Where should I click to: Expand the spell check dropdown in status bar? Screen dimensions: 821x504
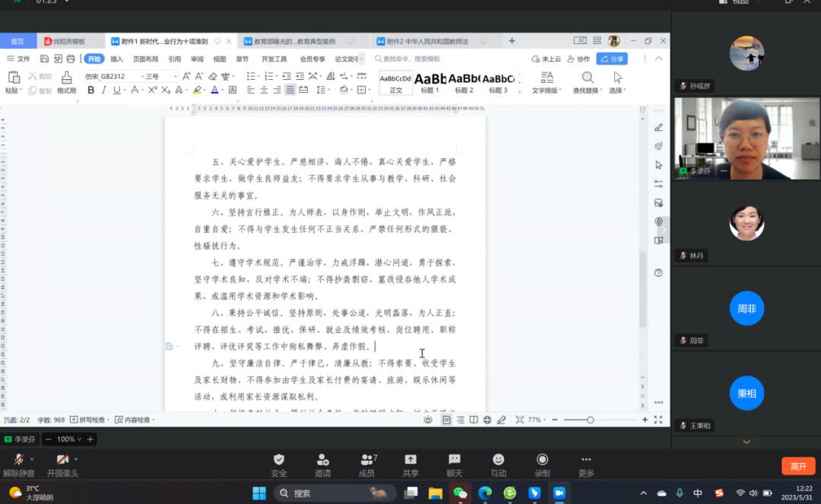coord(109,420)
